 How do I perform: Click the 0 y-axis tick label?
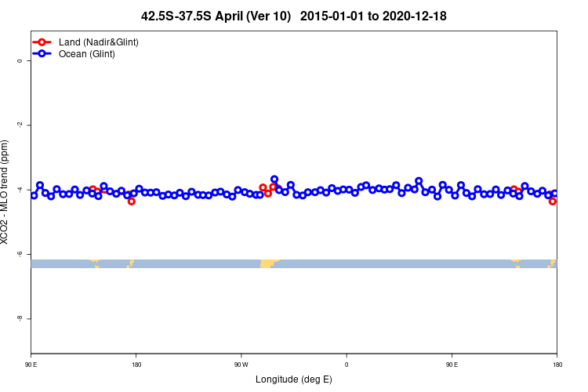tap(20, 61)
